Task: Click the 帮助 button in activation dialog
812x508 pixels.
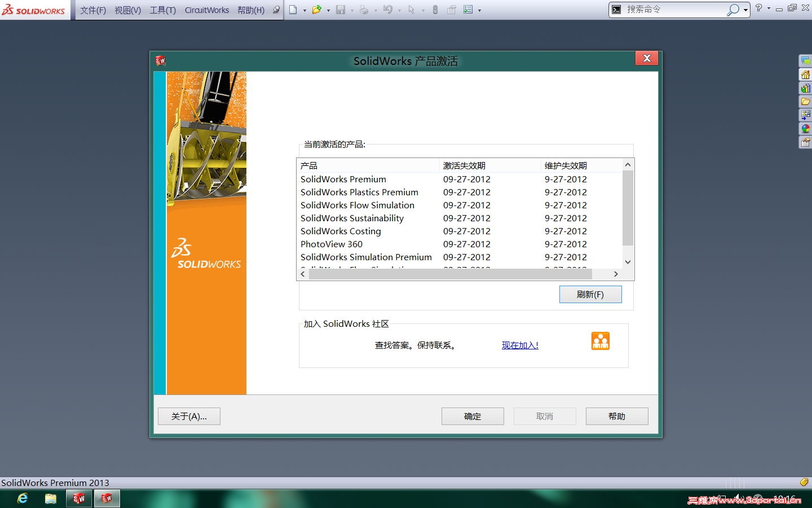Action: (x=617, y=417)
